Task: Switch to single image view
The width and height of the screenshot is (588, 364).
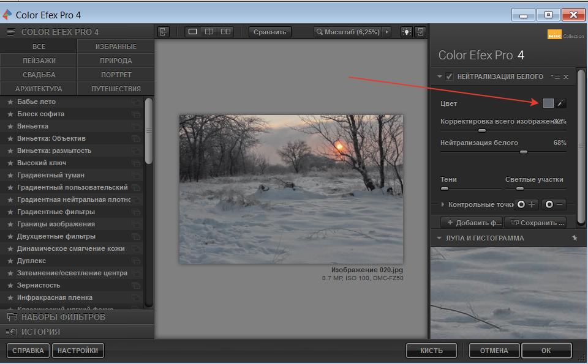Action: click(192, 32)
